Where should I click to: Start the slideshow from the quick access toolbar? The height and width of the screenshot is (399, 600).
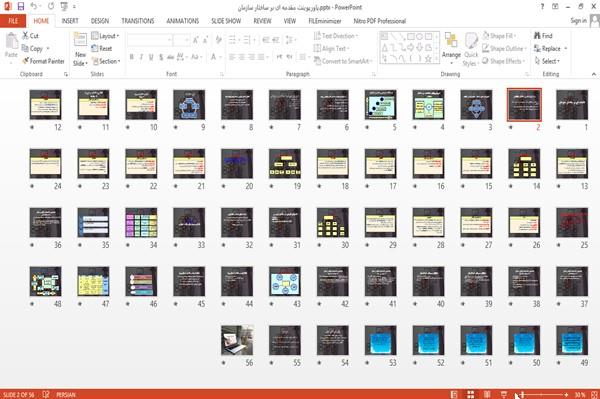pyautogui.click(x=64, y=7)
